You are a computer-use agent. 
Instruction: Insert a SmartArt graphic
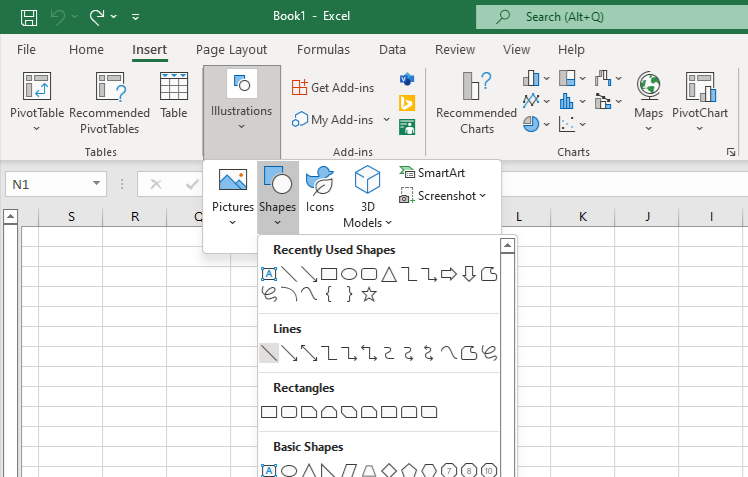[x=432, y=173]
